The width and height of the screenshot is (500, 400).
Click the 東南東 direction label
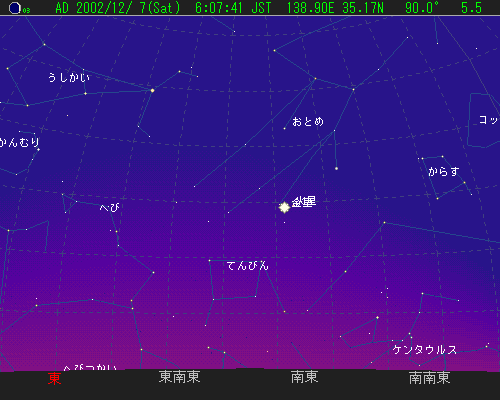tap(180, 377)
